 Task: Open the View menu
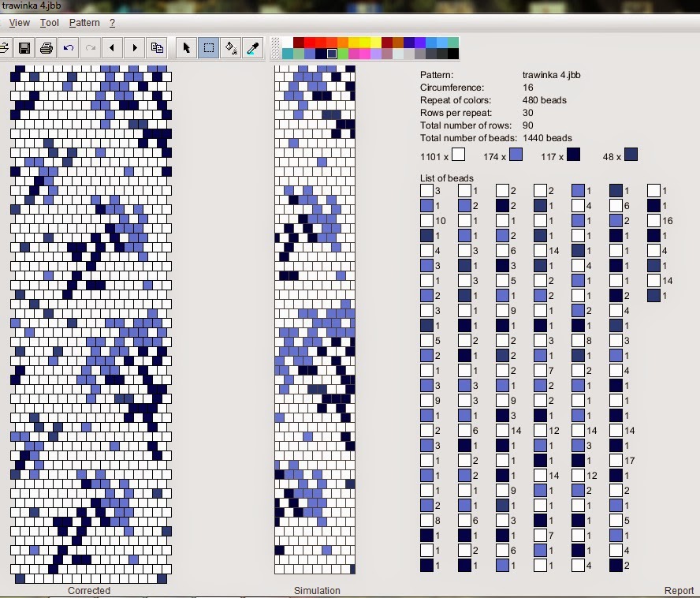pyautogui.click(x=19, y=23)
